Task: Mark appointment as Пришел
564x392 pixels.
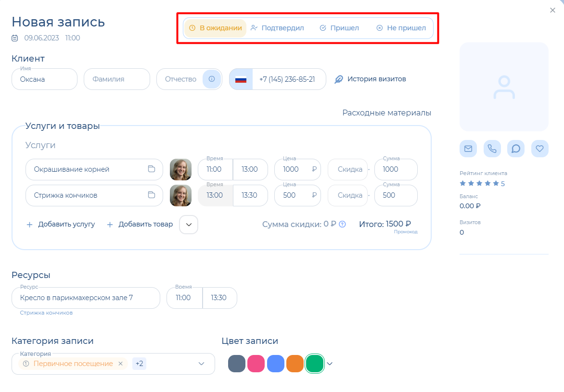Action: tap(339, 28)
